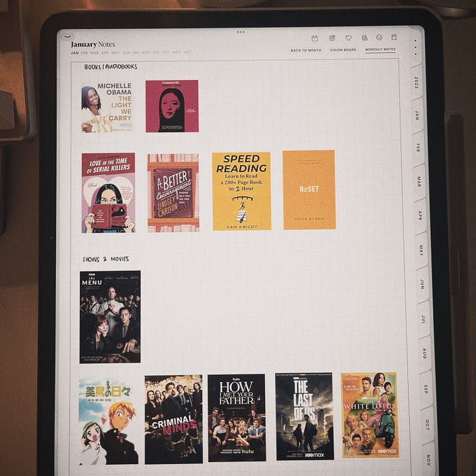Viewport: 476px width, 476px height.
Task: Tap the chevron collapse button in top-left corner
Action: pyautogui.click(x=67, y=36)
